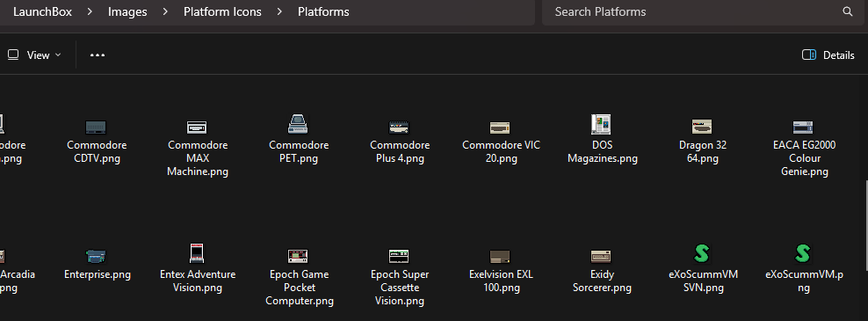868x321 pixels.
Task: Select the Commodore PET.png file icon
Action: pyautogui.click(x=299, y=124)
